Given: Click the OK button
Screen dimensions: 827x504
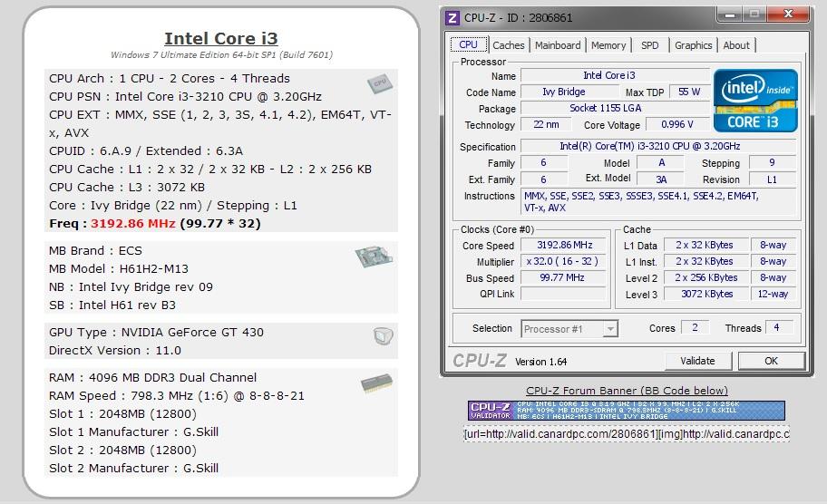Looking at the screenshot, I should pos(771,361).
